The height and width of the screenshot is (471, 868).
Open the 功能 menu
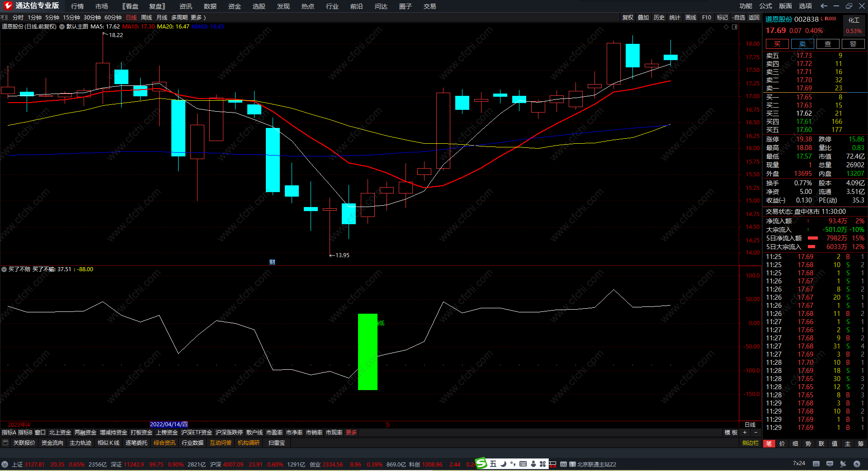coord(746,6)
